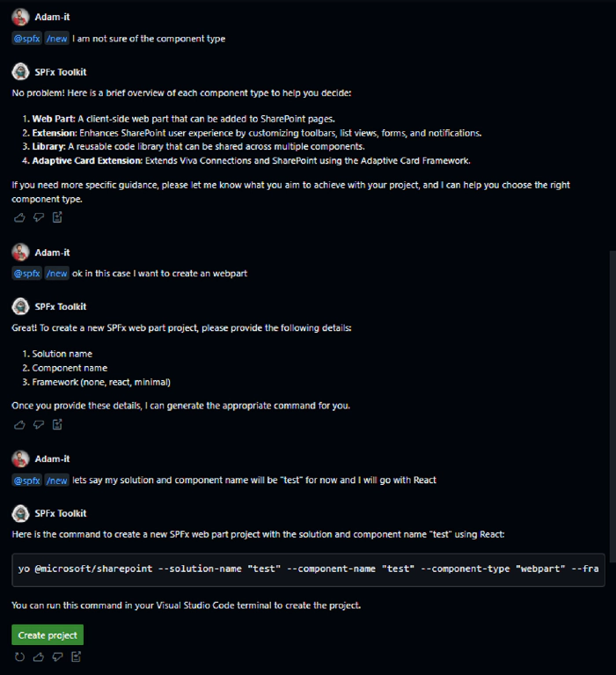Thumbs down icon below Create project button

pyautogui.click(x=57, y=657)
